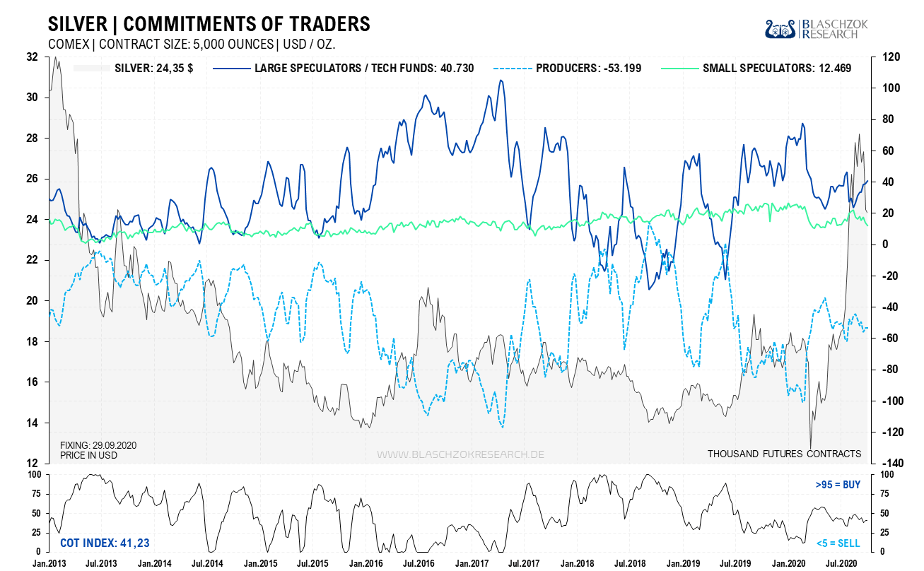Click the Silver: 24,35 $ legend label

[154, 69]
